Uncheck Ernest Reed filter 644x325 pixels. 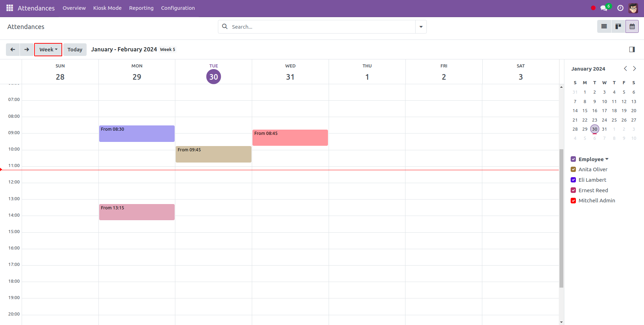pyautogui.click(x=573, y=190)
